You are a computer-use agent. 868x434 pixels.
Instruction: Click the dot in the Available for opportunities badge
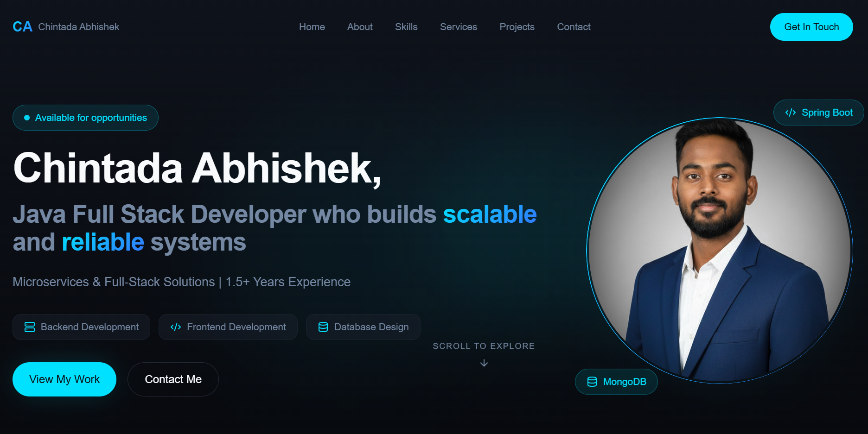[27, 118]
